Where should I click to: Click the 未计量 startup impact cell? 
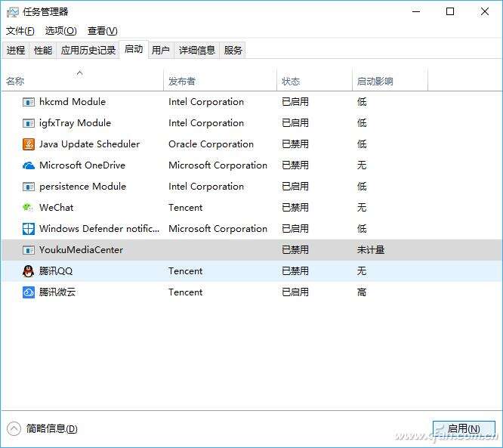(x=371, y=250)
